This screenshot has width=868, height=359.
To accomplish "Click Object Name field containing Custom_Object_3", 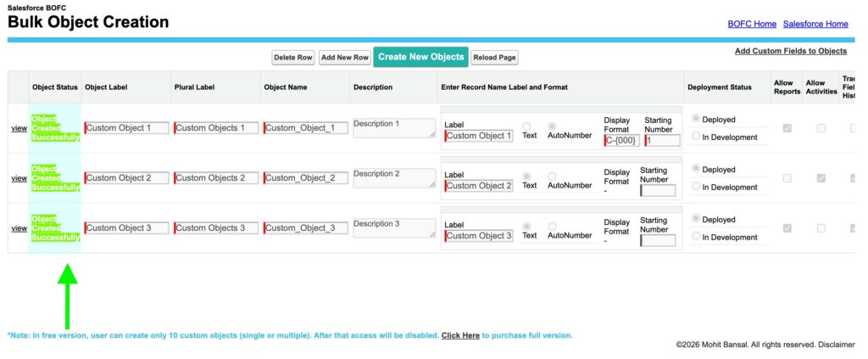I will click(x=306, y=227).
